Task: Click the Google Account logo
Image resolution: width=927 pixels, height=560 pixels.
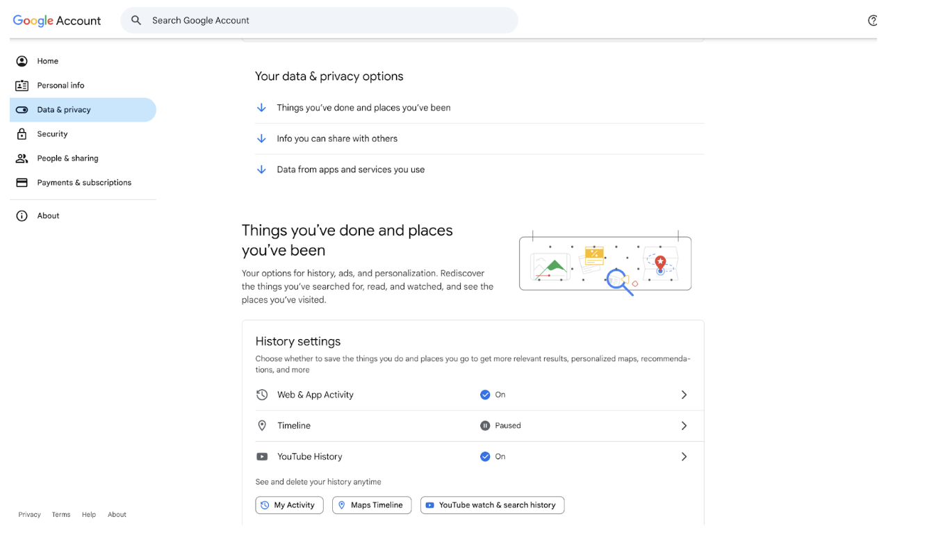Action: click(57, 21)
